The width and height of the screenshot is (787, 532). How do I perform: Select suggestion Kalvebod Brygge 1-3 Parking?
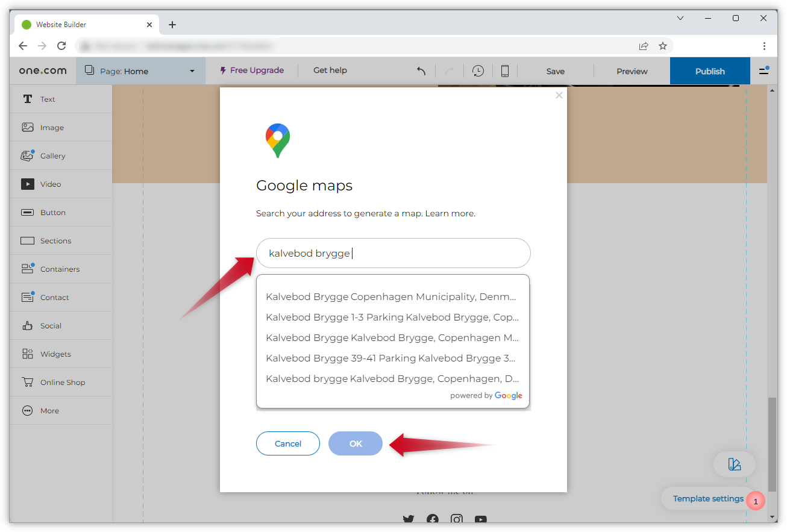(393, 317)
